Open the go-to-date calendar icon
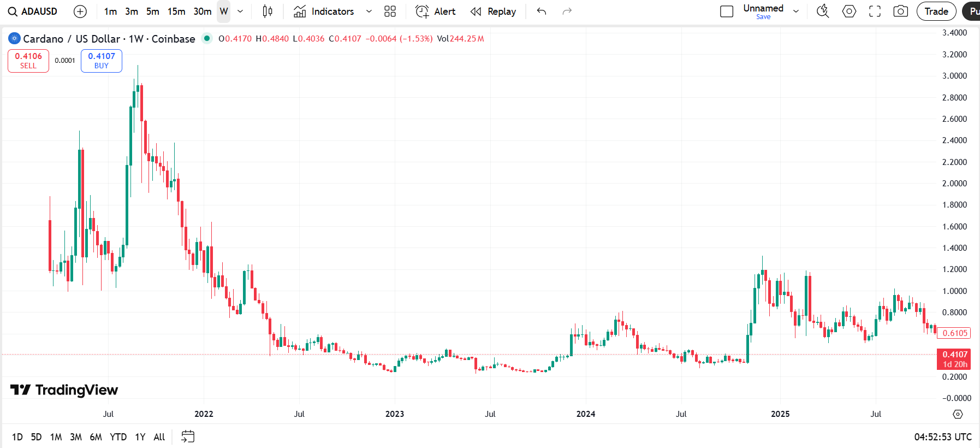 tap(188, 437)
